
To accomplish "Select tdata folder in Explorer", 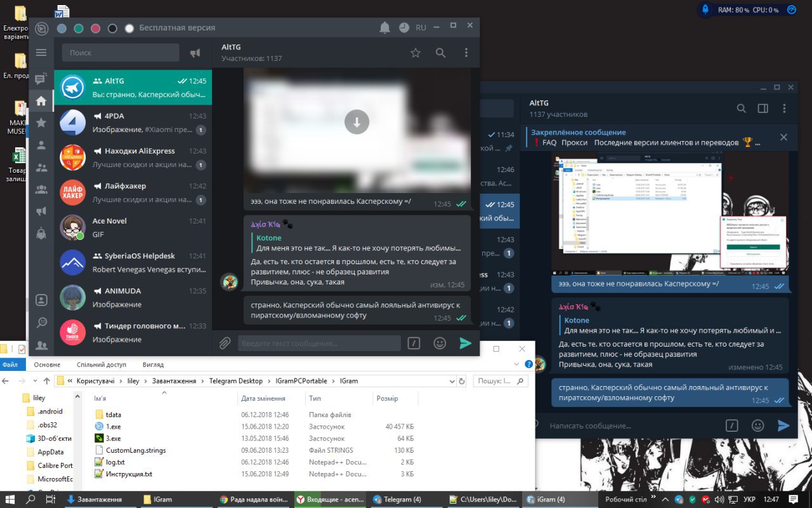I will 113,415.
